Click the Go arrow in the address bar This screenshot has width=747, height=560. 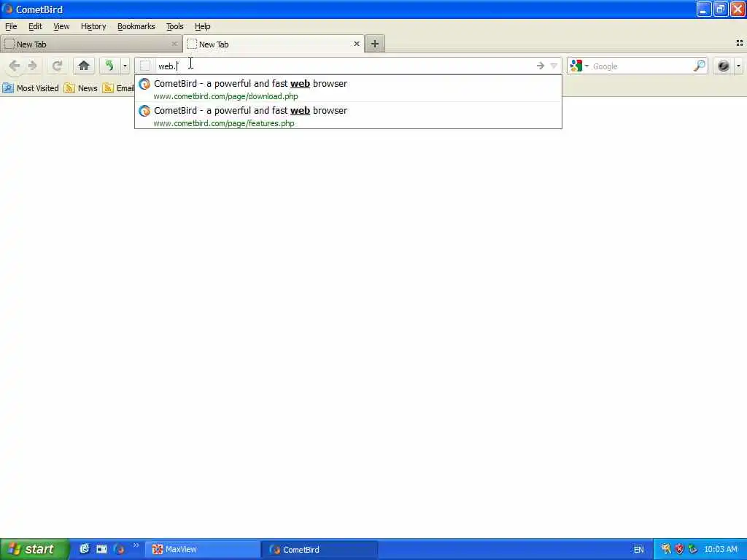(x=541, y=66)
